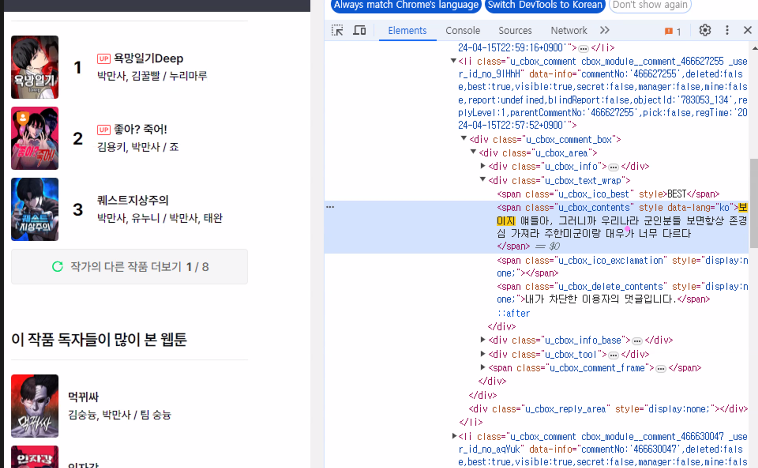
Task: Open the 좋아? 죽어! webtoon thumbnail
Action: [35, 138]
